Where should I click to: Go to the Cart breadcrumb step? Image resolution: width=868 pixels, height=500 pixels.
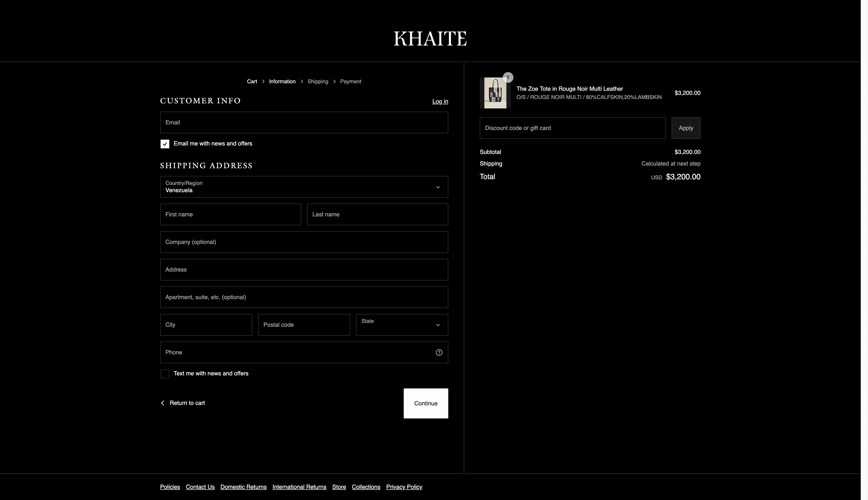252,81
